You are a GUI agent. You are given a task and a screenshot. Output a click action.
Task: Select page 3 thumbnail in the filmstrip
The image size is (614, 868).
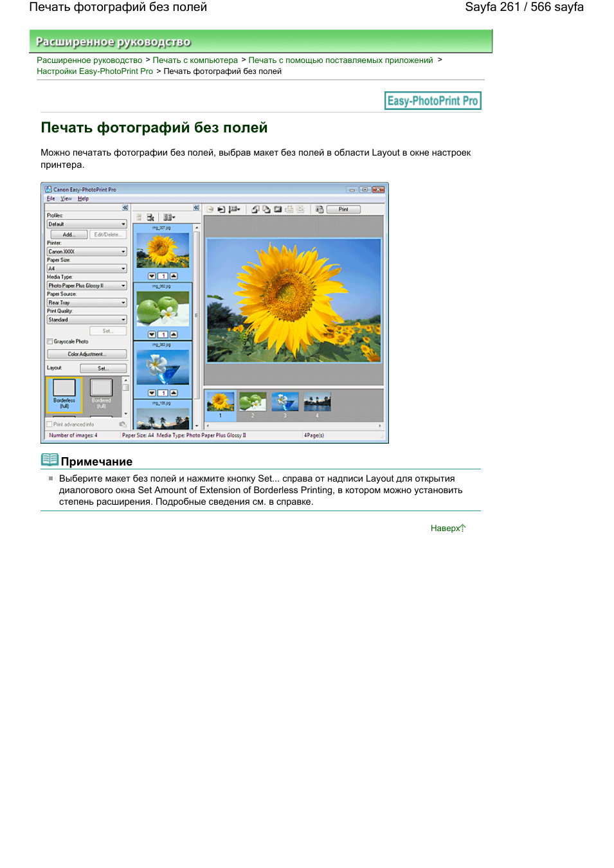[x=285, y=404]
